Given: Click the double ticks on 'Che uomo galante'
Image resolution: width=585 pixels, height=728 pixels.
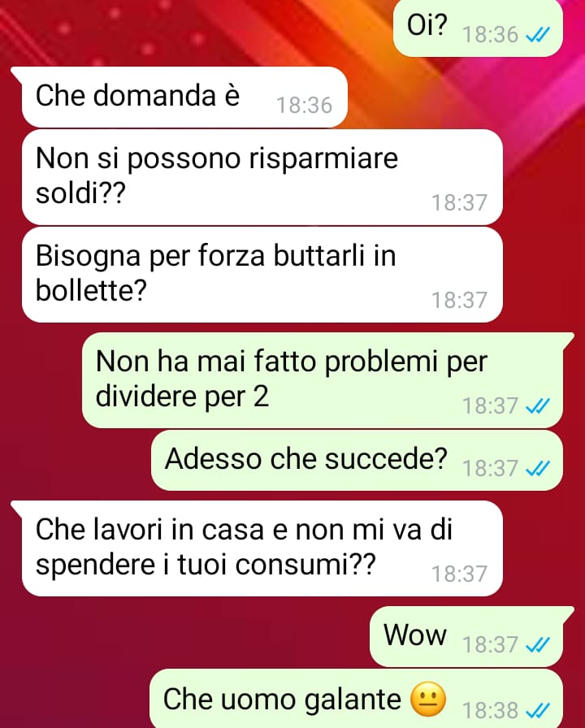Looking at the screenshot, I should 538,710.
